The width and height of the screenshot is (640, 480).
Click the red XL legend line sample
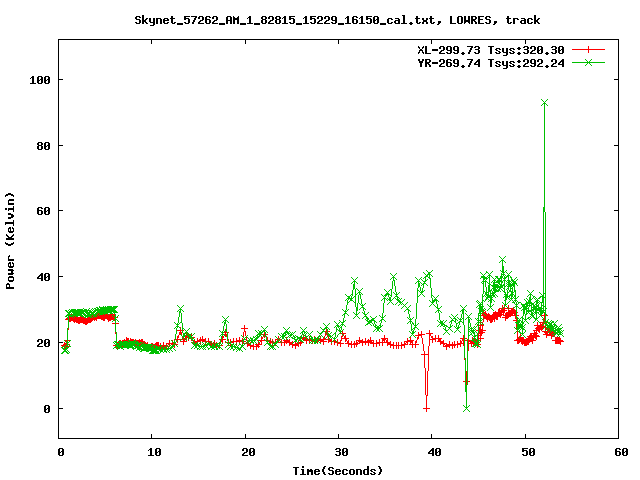pos(588,50)
